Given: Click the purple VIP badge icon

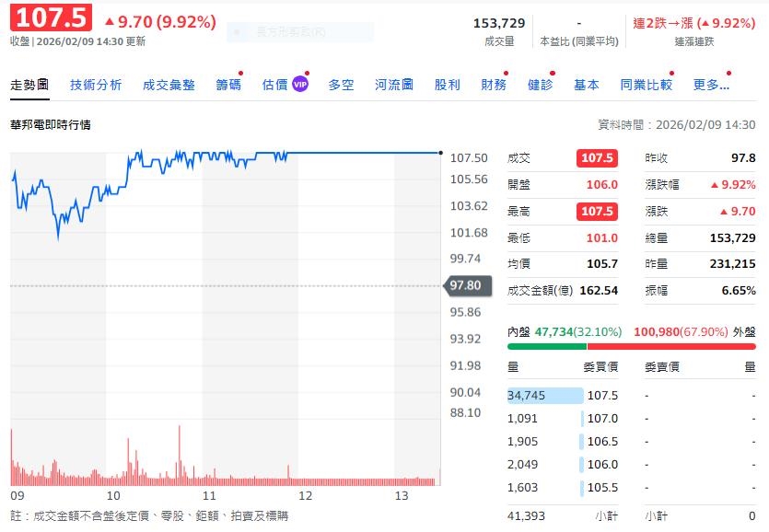Looking at the screenshot, I should pyautogui.click(x=300, y=85).
